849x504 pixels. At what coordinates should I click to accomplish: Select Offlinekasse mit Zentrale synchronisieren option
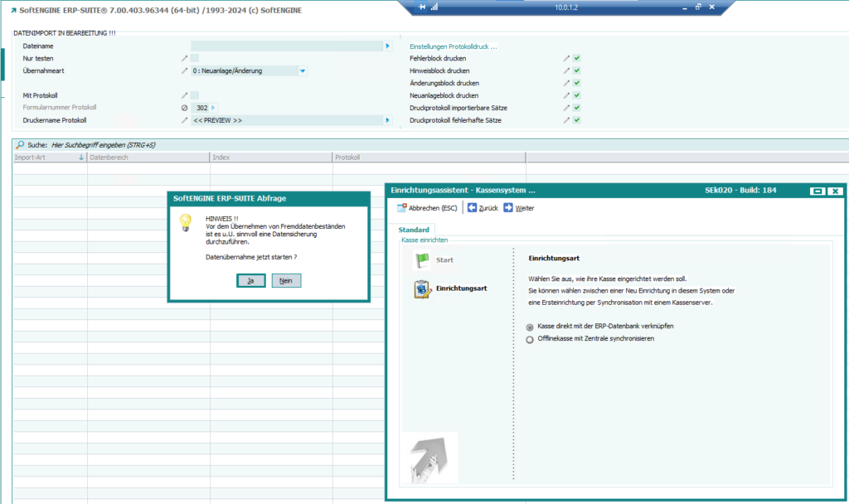point(531,339)
